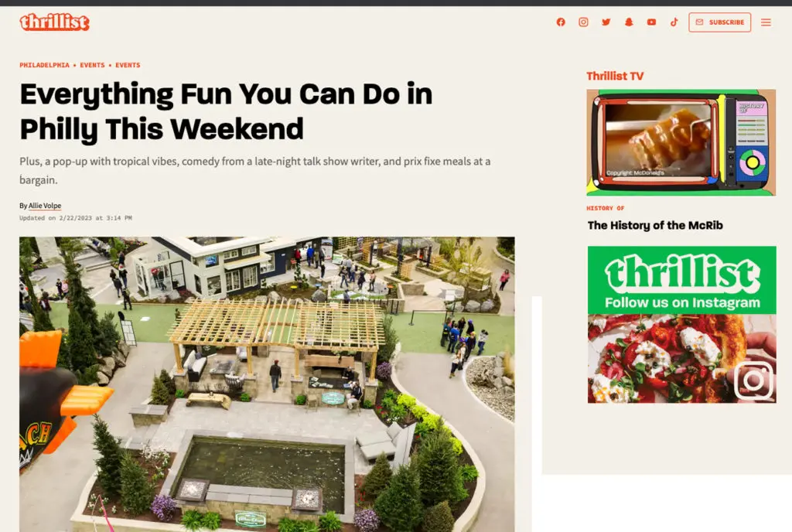The image size is (792, 532).
Task: Open the Snapchat ghost icon
Action: (x=629, y=22)
